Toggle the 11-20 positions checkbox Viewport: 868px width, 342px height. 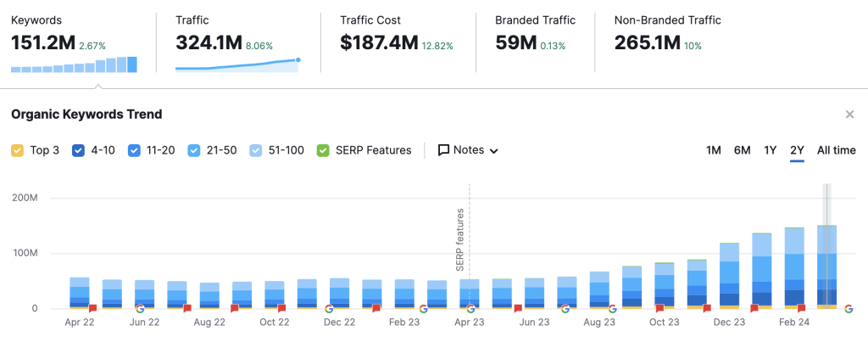tap(133, 150)
